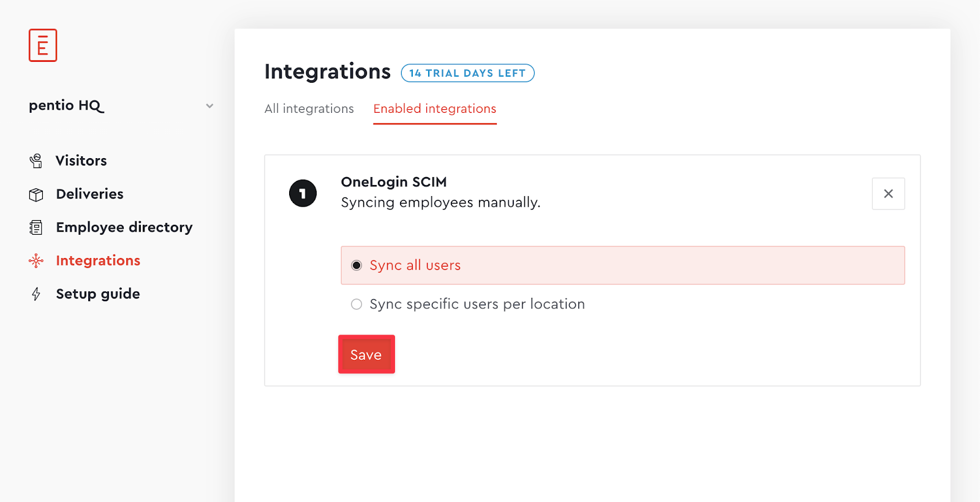Switch to All integrations tab

point(309,108)
